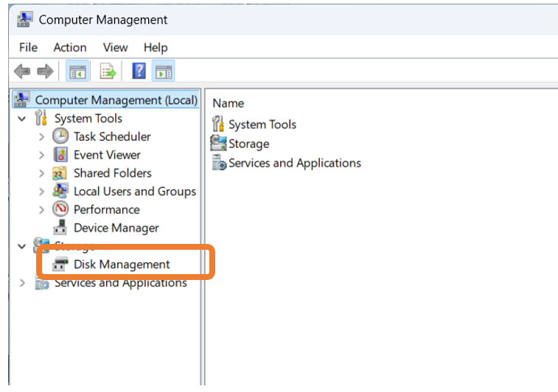Image resolution: width=558 pixels, height=392 pixels.
Task: Open the Action menu
Action: tap(70, 47)
